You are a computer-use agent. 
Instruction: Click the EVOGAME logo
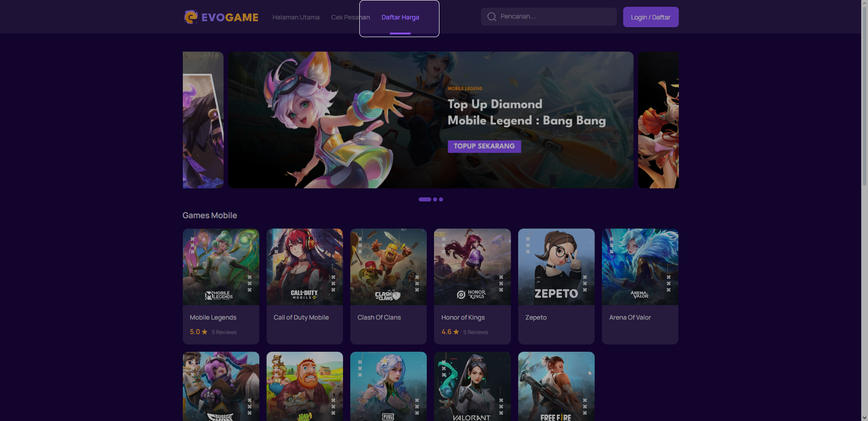click(221, 17)
